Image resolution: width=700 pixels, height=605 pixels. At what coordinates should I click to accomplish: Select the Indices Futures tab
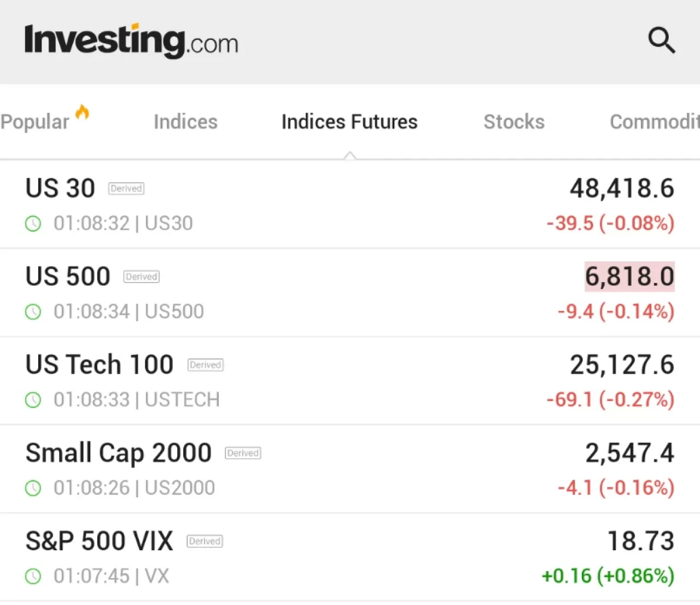pos(349,122)
